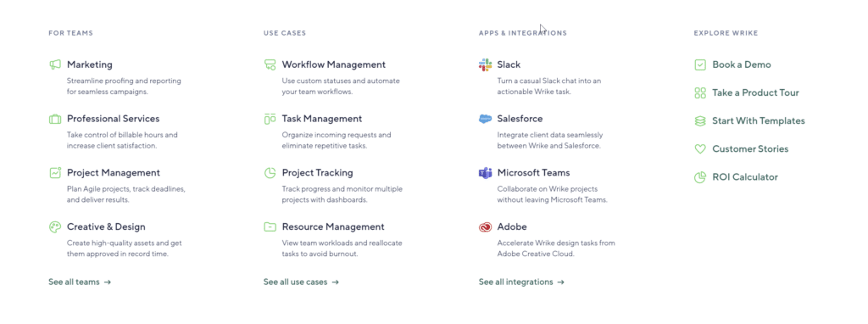Click text "Streamline proofing and reporting"
The image size is (868, 324).
point(124,81)
